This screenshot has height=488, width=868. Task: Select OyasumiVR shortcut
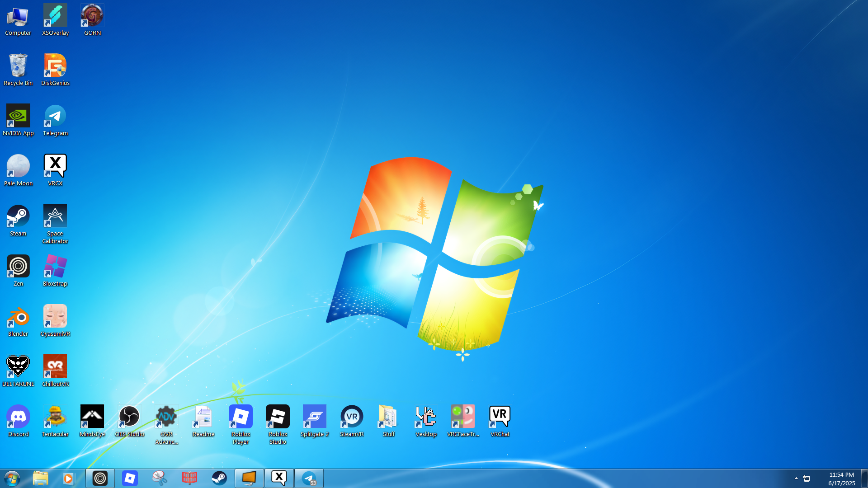click(55, 321)
